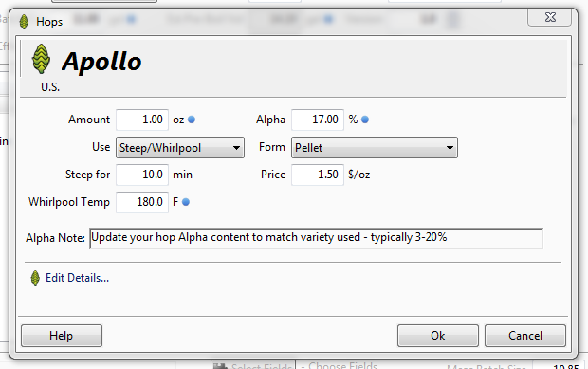This screenshot has height=369, width=588.
Task: Select the Alpha percentage field
Action: [x=318, y=120]
